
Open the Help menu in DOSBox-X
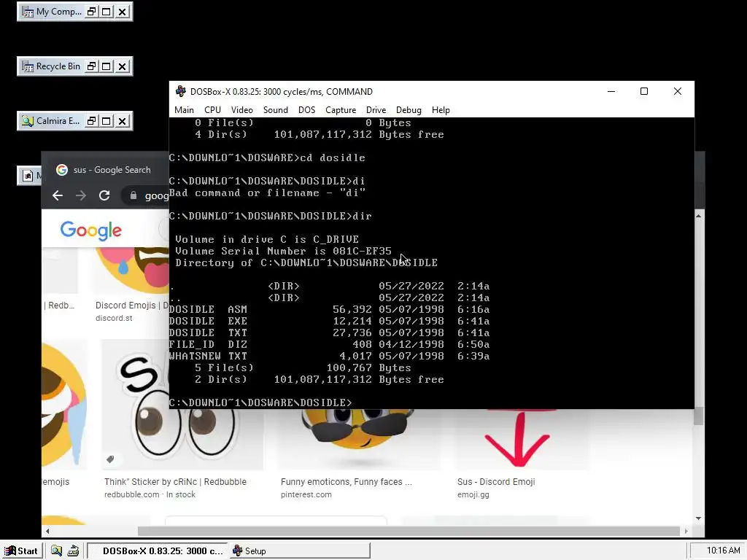coord(441,110)
